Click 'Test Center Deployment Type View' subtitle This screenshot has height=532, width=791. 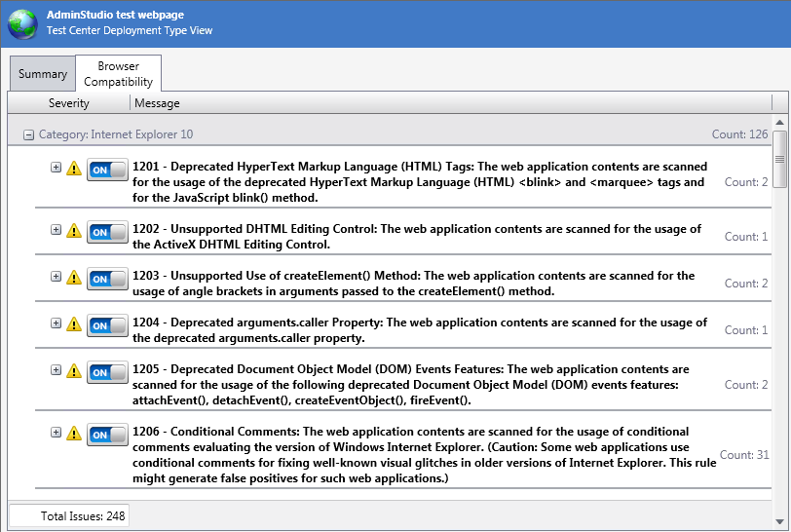coord(130,31)
